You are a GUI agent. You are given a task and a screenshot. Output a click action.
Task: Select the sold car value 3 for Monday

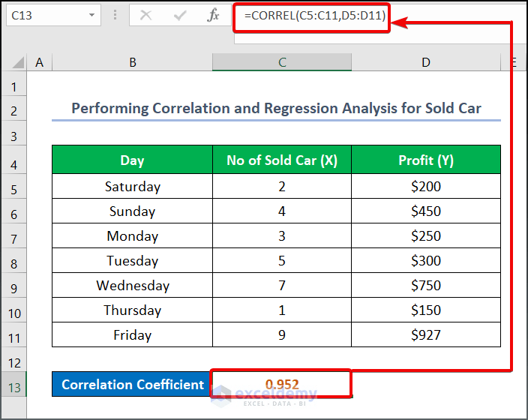[x=282, y=235]
